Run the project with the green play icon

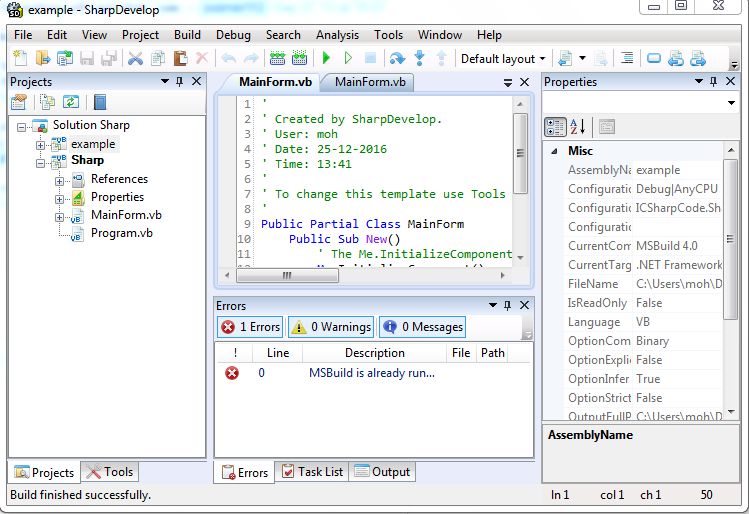[x=326, y=58]
